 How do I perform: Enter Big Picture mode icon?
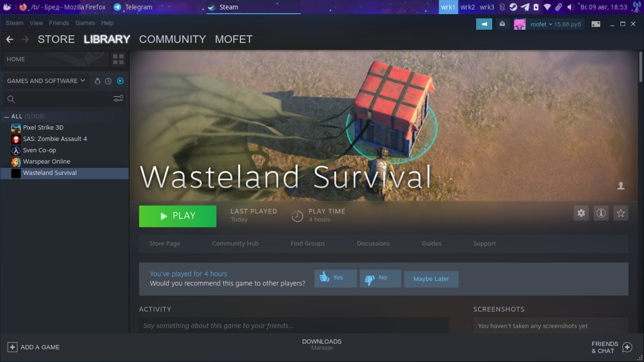pyautogui.click(x=596, y=24)
